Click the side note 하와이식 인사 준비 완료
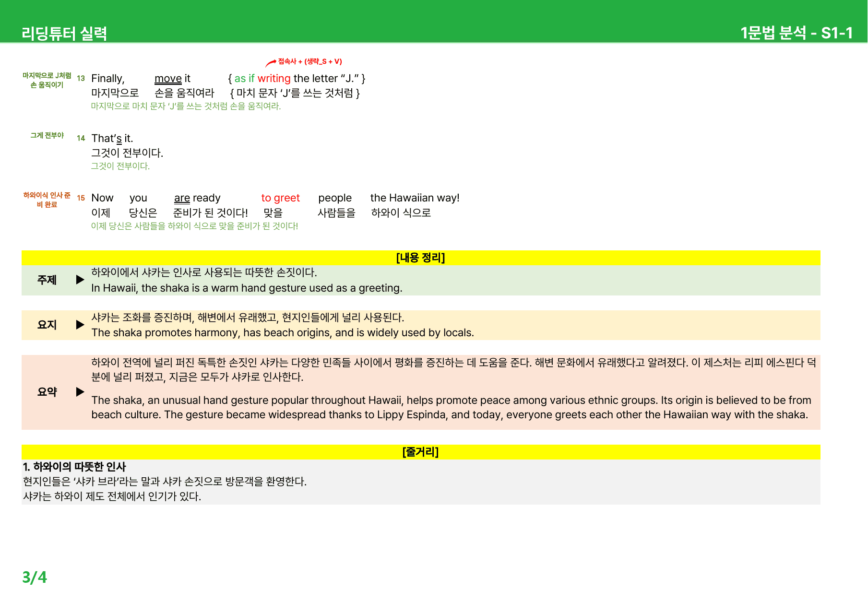This screenshot has width=868, height=613. click(x=47, y=200)
